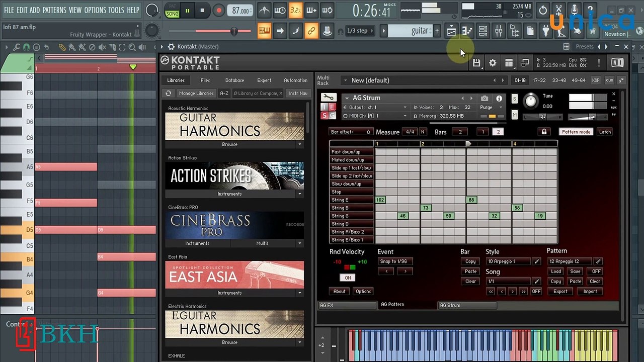Enable Pattern mode
The height and width of the screenshot is (362, 644).
click(576, 132)
